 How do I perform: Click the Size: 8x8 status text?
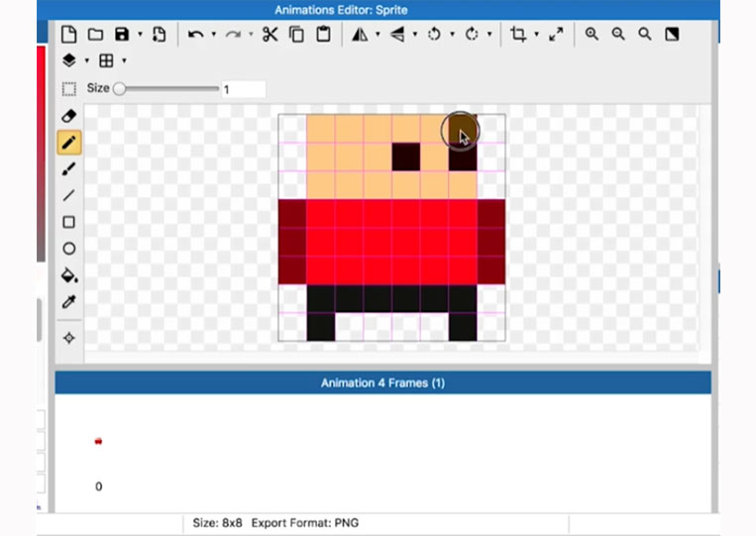(x=217, y=523)
